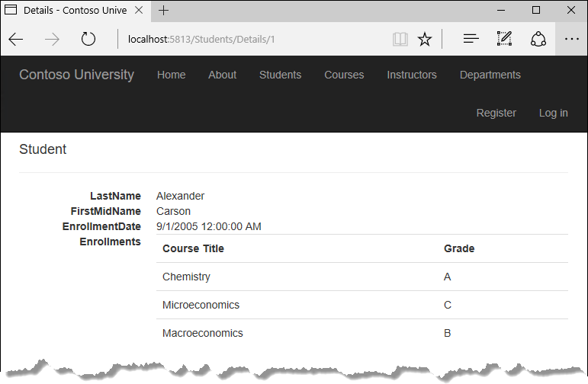Image resolution: width=588 pixels, height=384 pixels.
Task: Open the Share icon in toolbar
Action: pos(538,39)
